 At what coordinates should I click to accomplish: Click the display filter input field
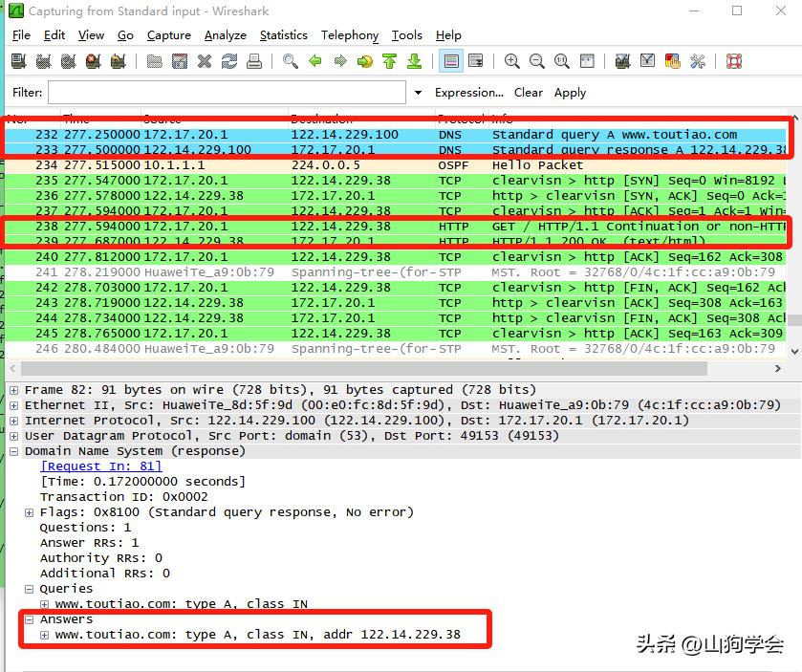(227, 93)
